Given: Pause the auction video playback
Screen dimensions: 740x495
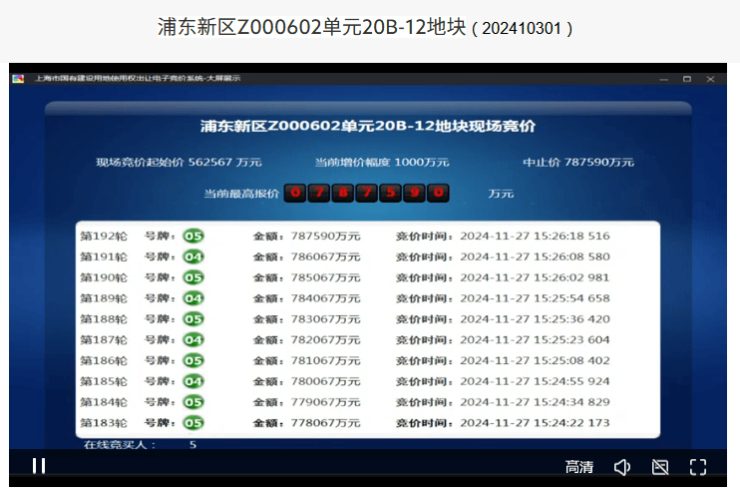Looking at the screenshot, I should (39, 465).
